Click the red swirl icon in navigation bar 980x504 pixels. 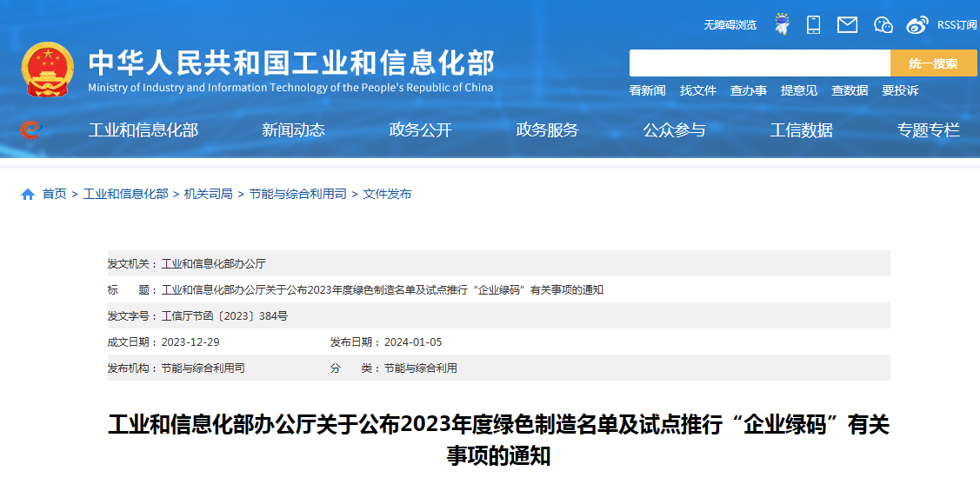point(30,129)
